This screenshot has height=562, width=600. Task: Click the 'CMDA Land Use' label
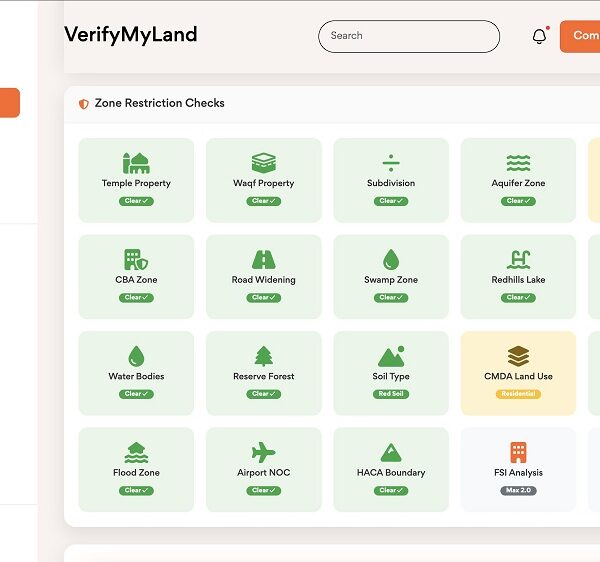(x=518, y=376)
